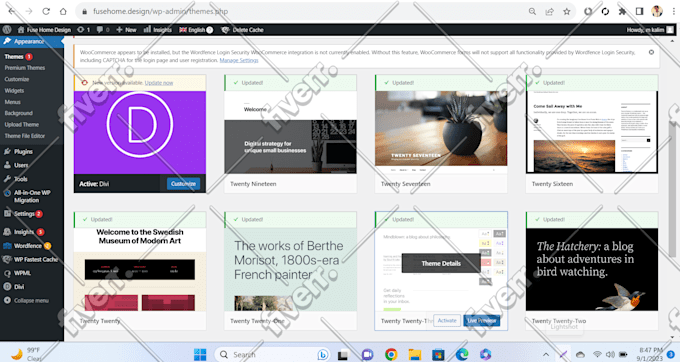680x362 pixels.
Task: Dismiss the WooCommerce Wordfence notice
Action: click(651, 52)
